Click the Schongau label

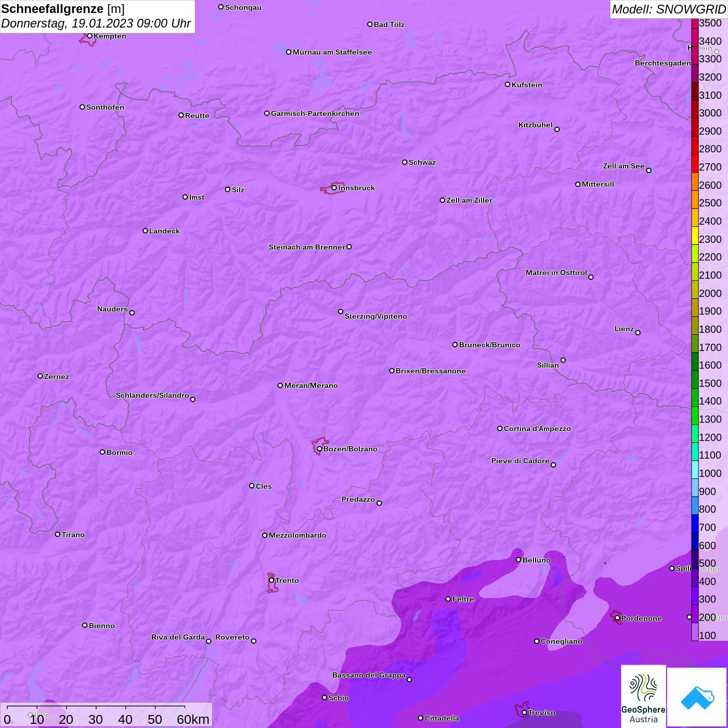(x=243, y=7)
